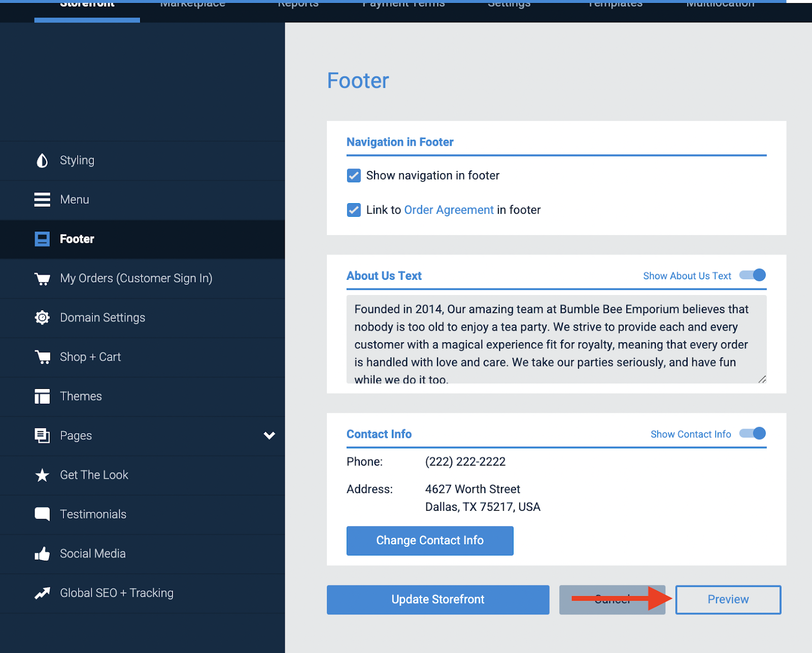Select the My Orders shopping cart icon
Viewport: 812px width, 653px height.
43,278
